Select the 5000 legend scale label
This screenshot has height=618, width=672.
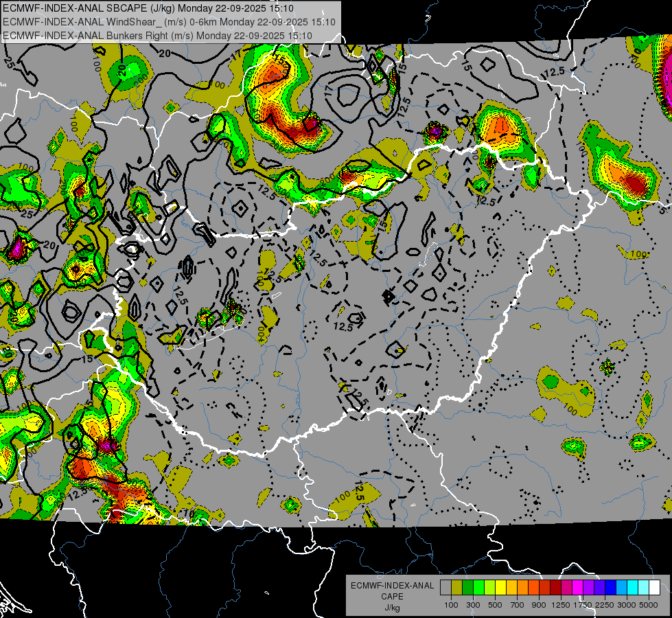click(649, 605)
